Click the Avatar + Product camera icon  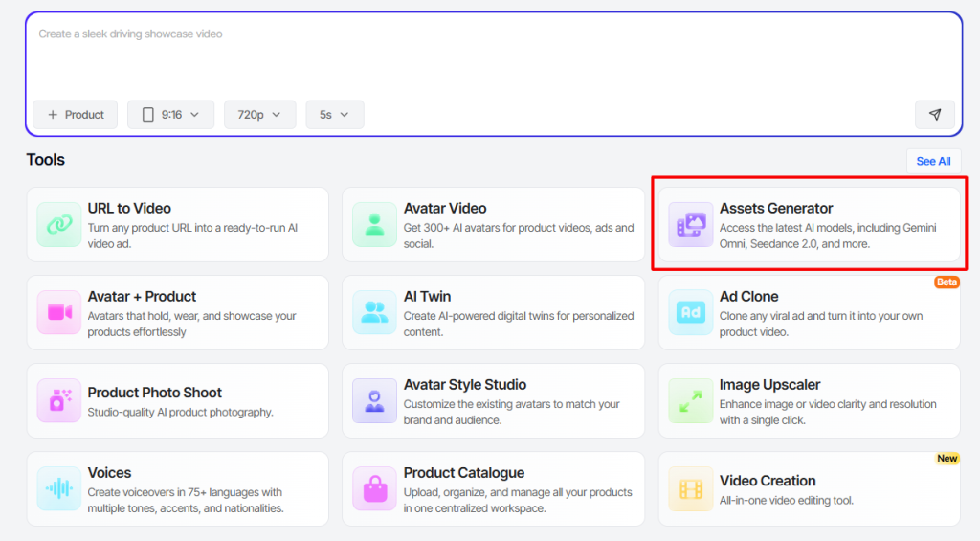point(58,313)
